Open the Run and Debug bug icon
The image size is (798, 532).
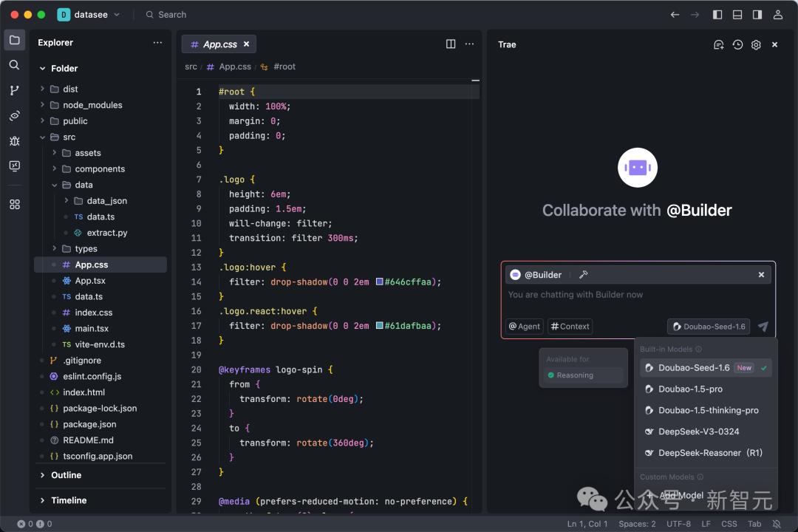point(14,140)
